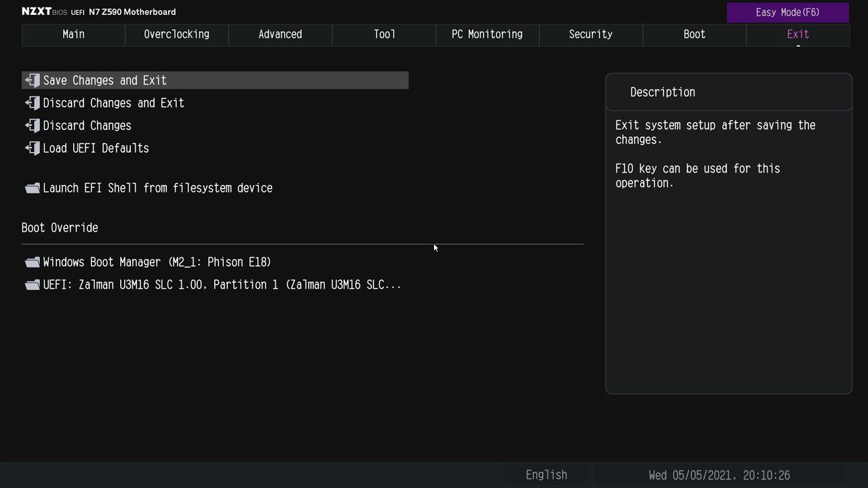Viewport: 868px width, 488px height.
Task: Click the Boot Override heading
Action: (x=60, y=228)
